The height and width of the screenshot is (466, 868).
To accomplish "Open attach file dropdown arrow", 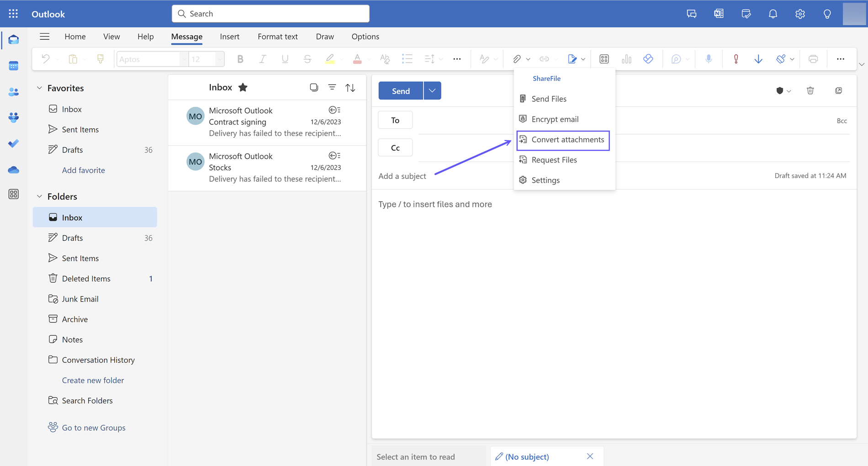I will coord(528,59).
